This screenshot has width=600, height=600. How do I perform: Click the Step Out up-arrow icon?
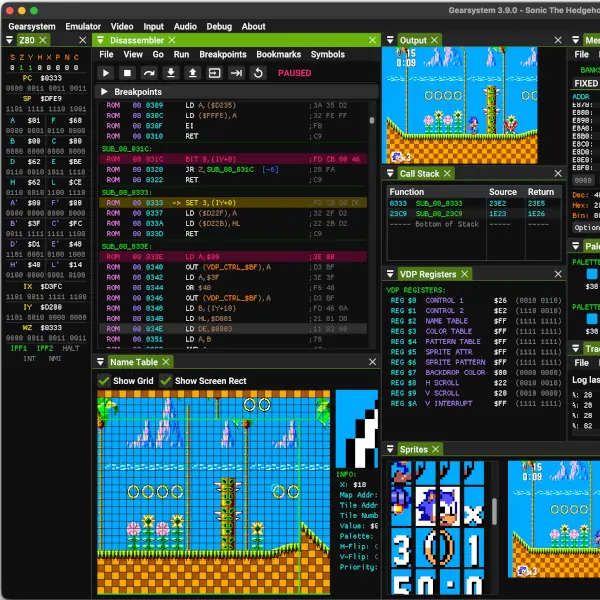193,73
